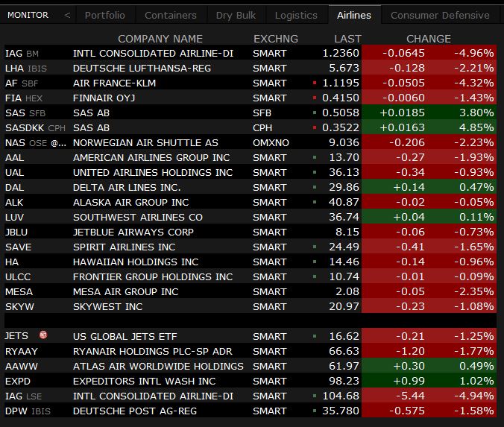The image size is (504, 427).
Task: Click AMERICAN AIRLINES GROUP INC name
Action: [151, 158]
